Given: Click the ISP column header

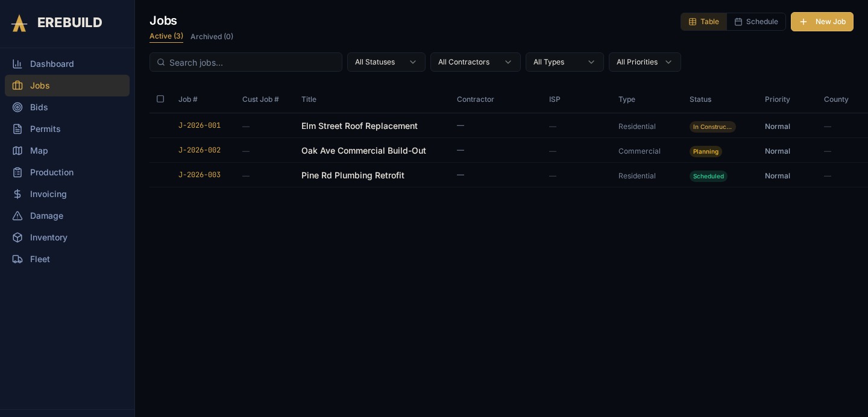Looking at the screenshot, I should click(555, 99).
